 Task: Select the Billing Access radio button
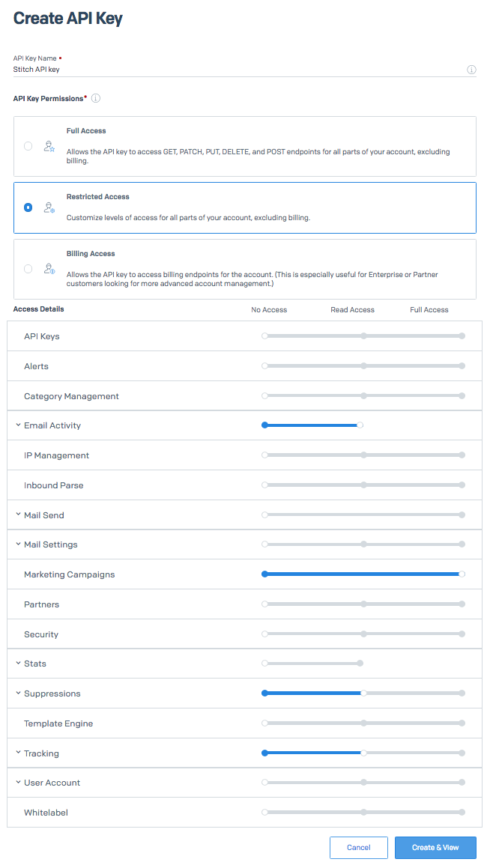(x=28, y=269)
